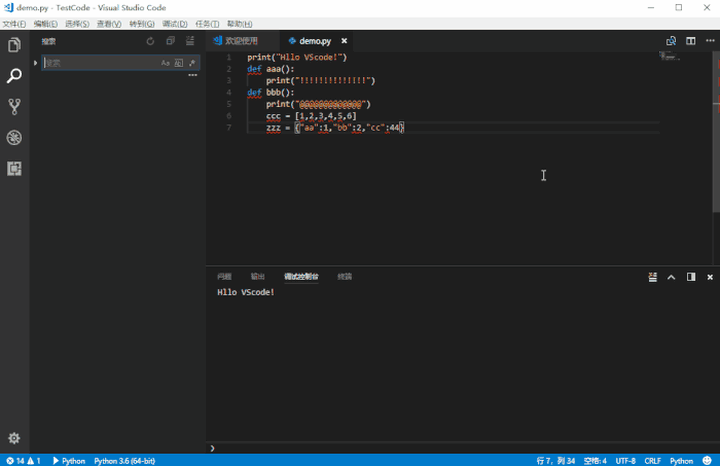Click the debug console input prompt
720x466 pixels.
463,448
